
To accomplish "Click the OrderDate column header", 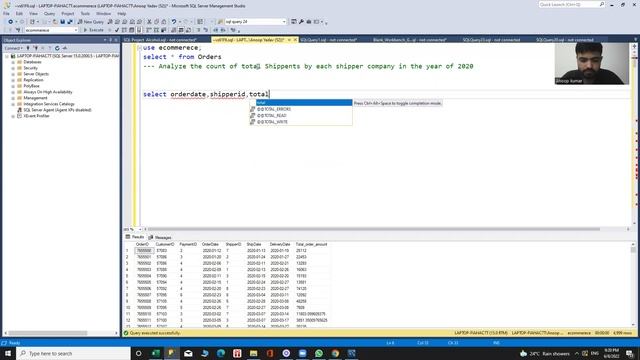I will pyautogui.click(x=211, y=244).
